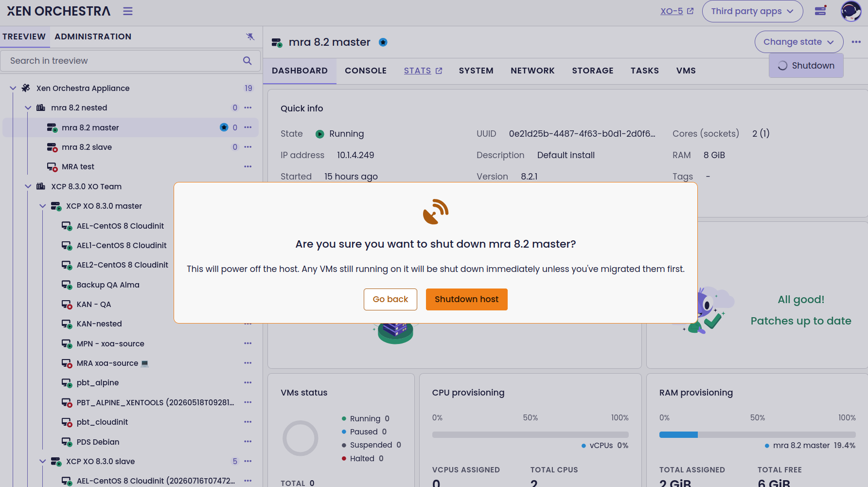Click the Xen Orchestra Appliance icon
868x487 pixels.
tap(26, 88)
